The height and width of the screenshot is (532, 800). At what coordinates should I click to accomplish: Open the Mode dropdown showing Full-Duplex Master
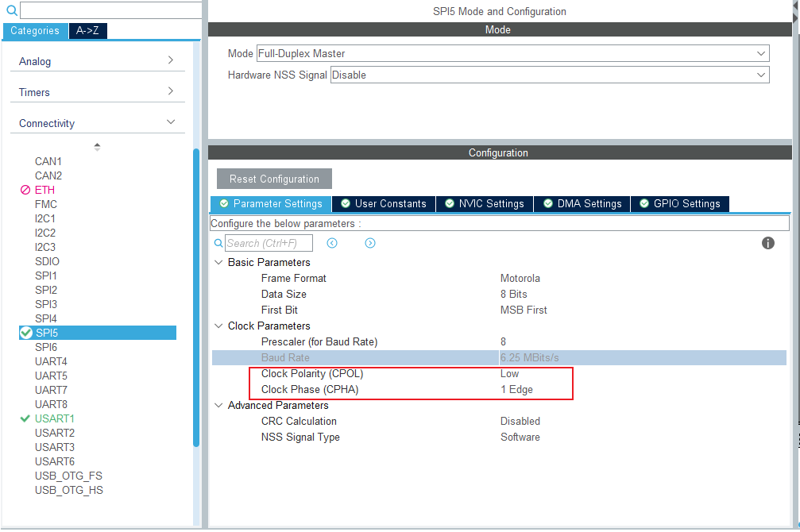pyautogui.click(x=512, y=53)
